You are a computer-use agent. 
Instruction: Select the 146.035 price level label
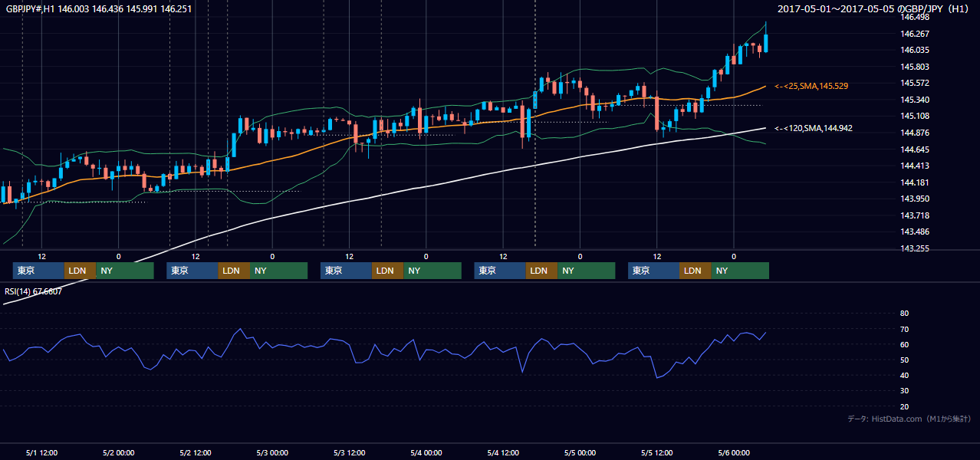[915, 50]
